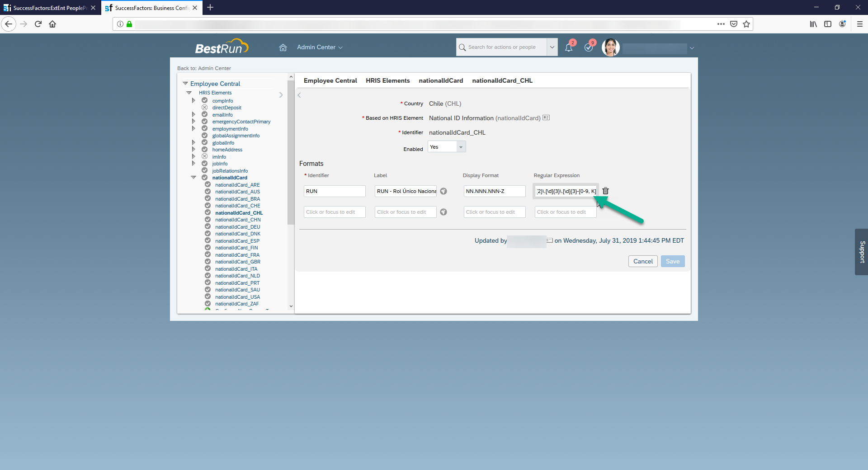Open the Support side tab

862,252
